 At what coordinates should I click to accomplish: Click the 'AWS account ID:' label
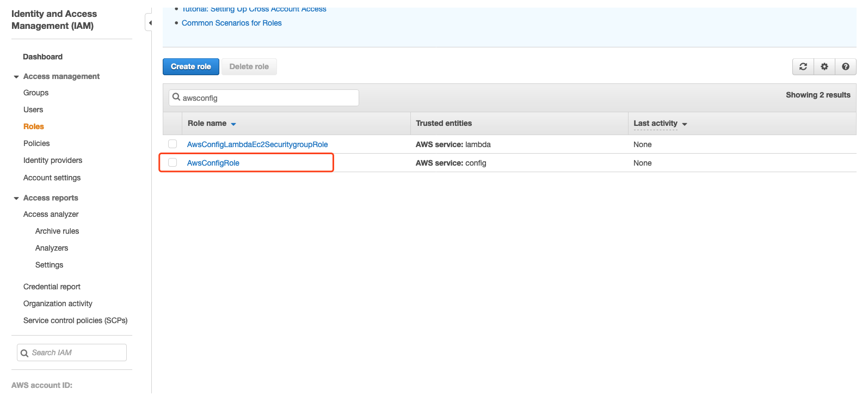pyautogui.click(x=42, y=385)
